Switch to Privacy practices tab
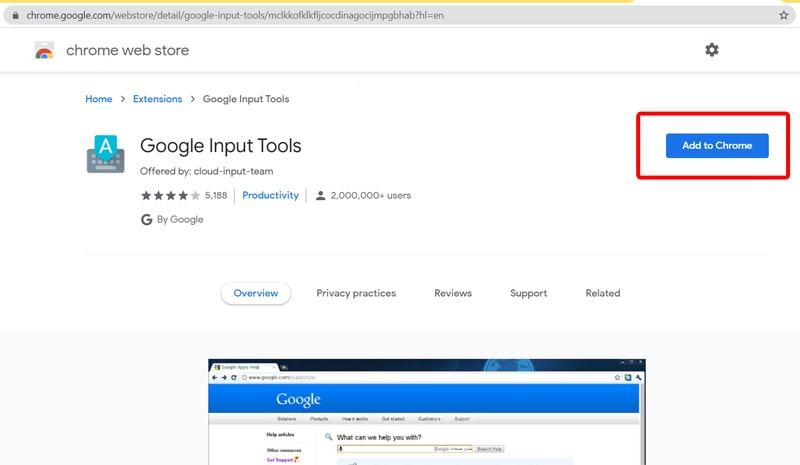The width and height of the screenshot is (800, 465). pyautogui.click(x=356, y=293)
